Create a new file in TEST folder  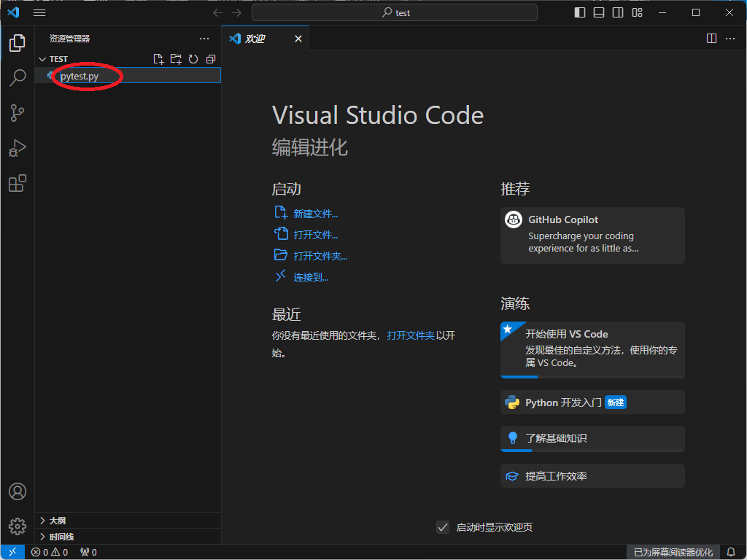tap(158, 59)
